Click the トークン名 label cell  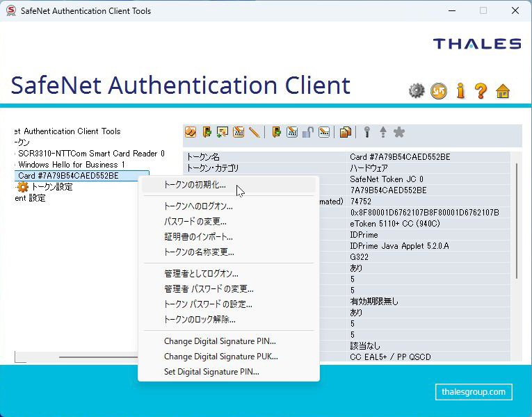click(x=265, y=157)
